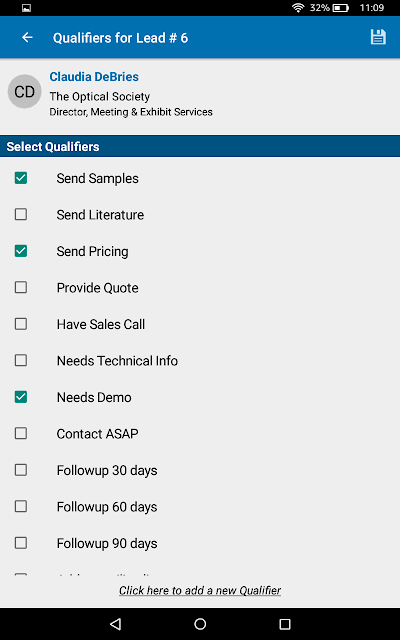
Task: Disable the Needs Demo checkbox
Action: pos(21,397)
